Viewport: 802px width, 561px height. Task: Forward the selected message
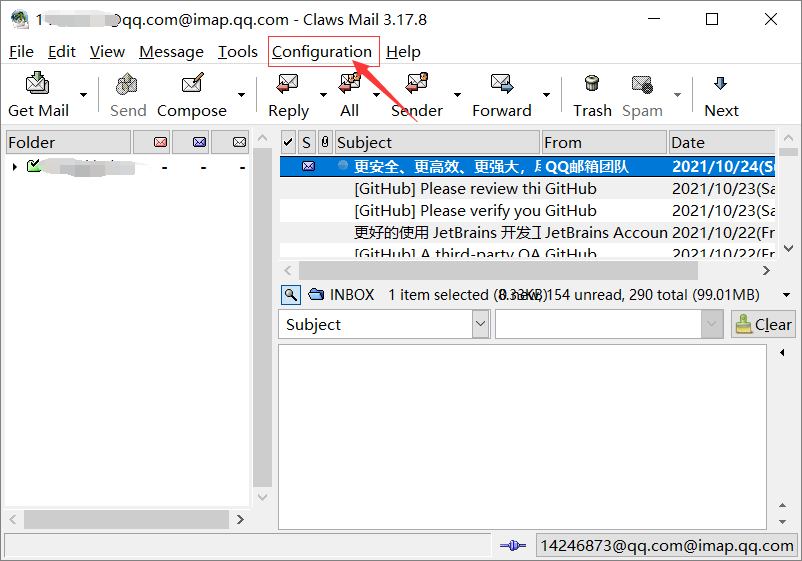tap(502, 95)
